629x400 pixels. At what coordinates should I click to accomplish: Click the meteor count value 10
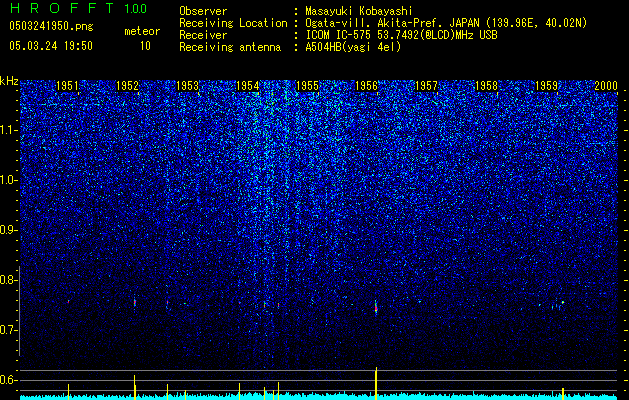click(145, 46)
